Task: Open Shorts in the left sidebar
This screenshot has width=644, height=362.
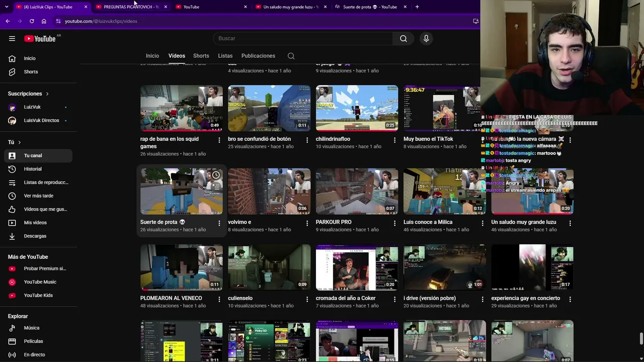Action: (x=38, y=72)
